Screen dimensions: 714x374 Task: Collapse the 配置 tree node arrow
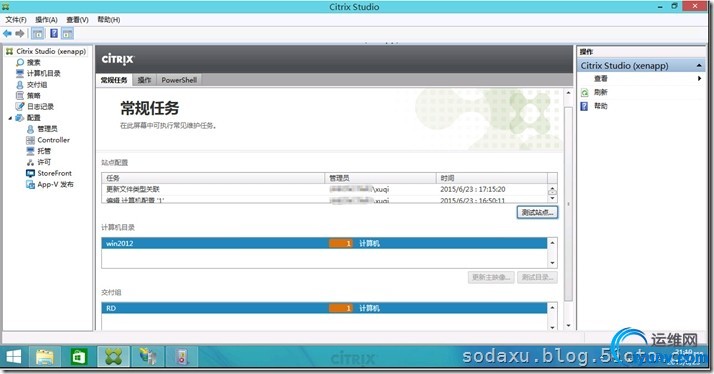(10, 118)
